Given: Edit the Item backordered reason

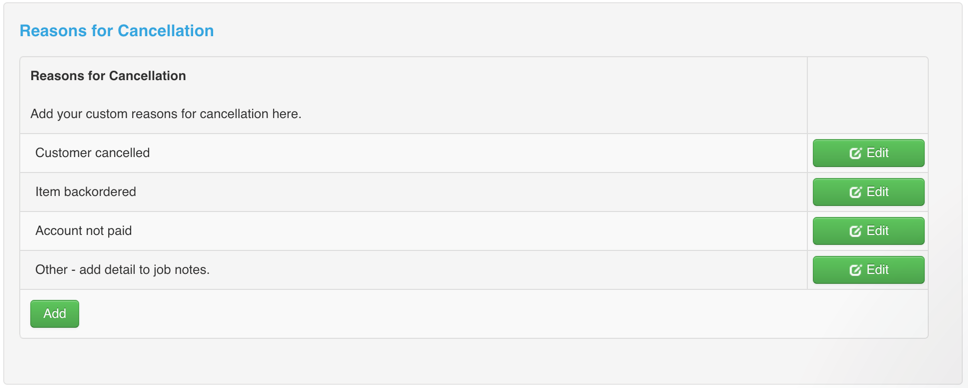Looking at the screenshot, I should (869, 192).
